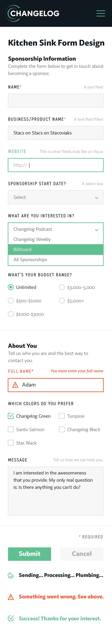
Task: Choose the $5,000+ budget option
Action: point(62,301)
